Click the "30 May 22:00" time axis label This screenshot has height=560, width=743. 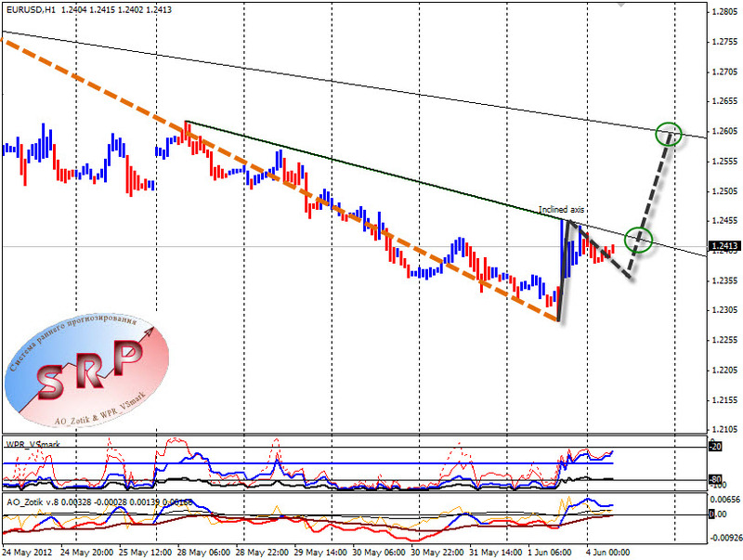pos(437,553)
